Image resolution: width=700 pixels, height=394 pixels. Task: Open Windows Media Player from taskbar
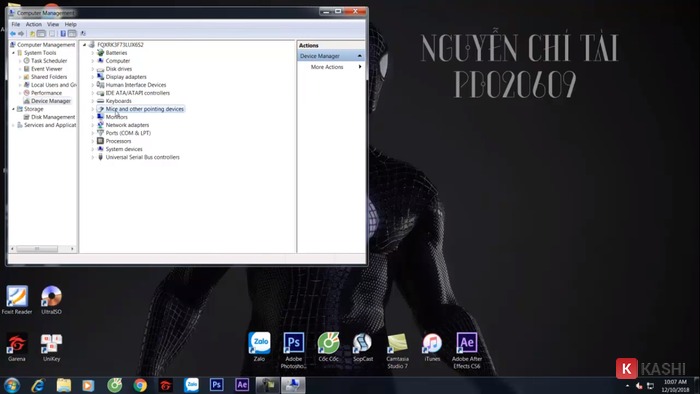(88, 385)
